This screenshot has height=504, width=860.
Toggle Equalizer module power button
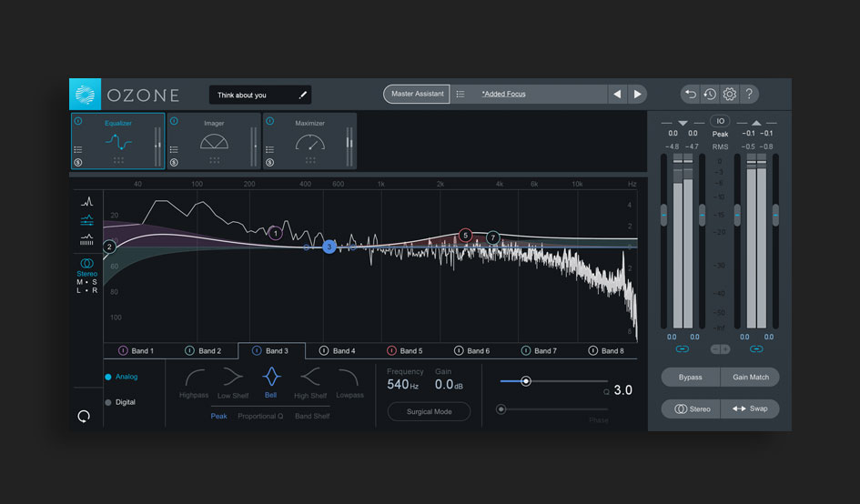tap(78, 121)
